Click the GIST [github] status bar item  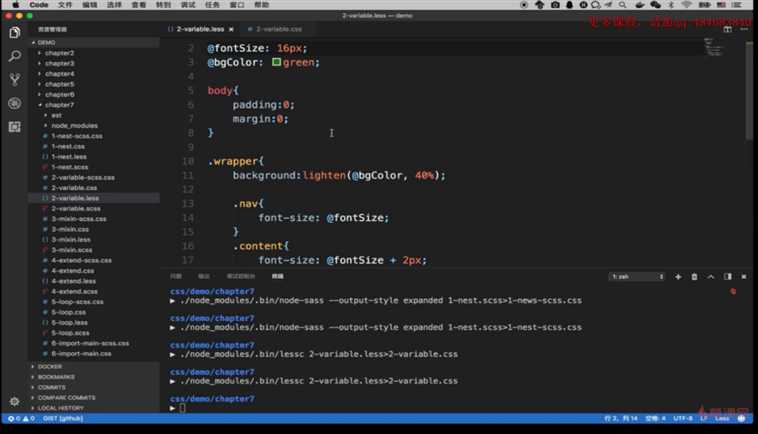[63, 419]
